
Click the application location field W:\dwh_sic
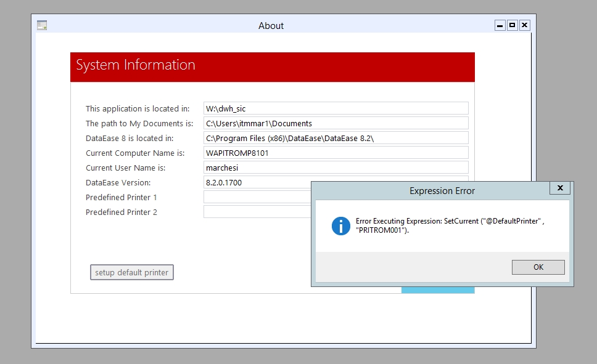[x=336, y=108]
